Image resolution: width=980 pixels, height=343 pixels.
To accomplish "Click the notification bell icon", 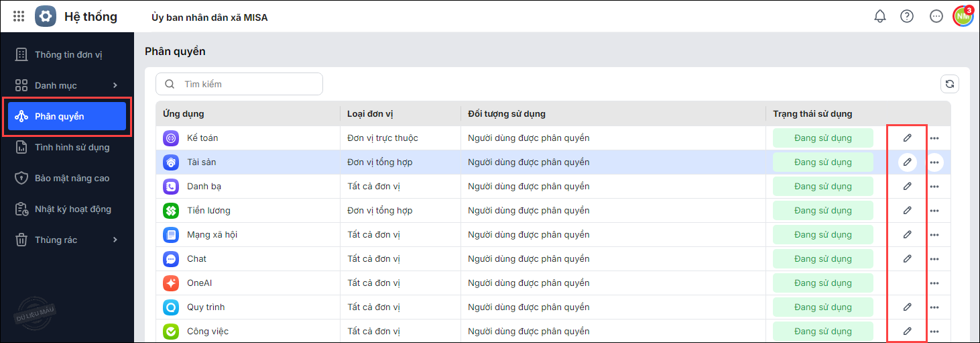I will tap(880, 16).
